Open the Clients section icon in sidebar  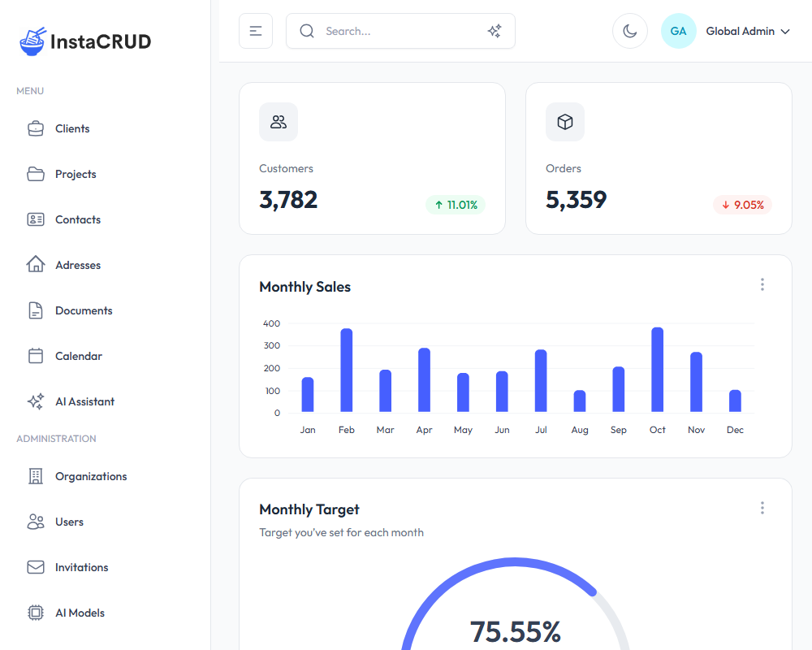coord(36,128)
